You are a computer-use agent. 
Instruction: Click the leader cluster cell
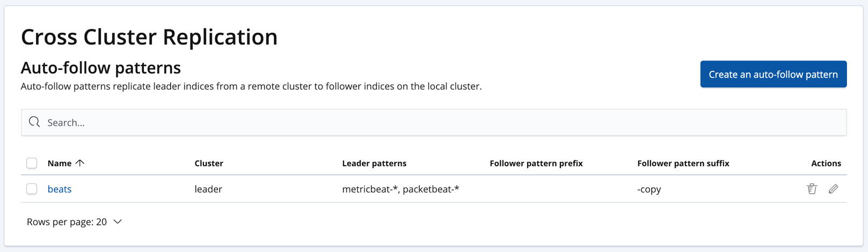tap(208, 189)
